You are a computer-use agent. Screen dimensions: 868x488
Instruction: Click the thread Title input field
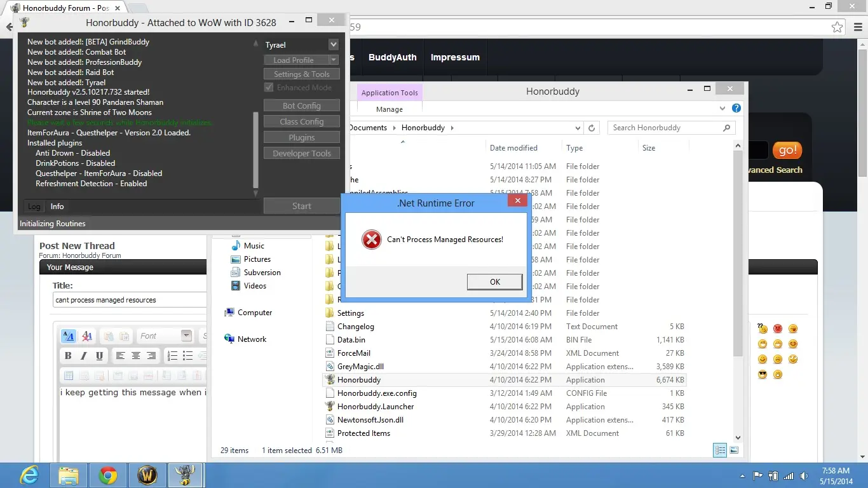130,300
